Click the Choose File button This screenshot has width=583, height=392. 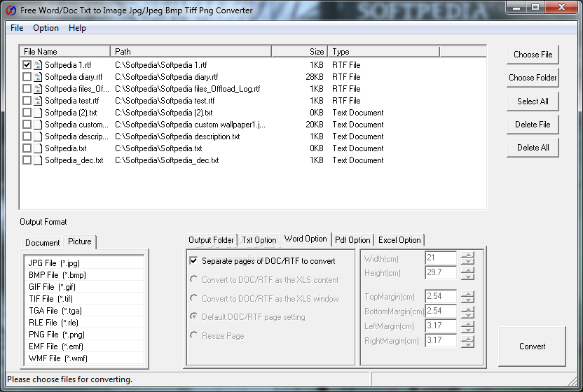[x=533, y=55]
